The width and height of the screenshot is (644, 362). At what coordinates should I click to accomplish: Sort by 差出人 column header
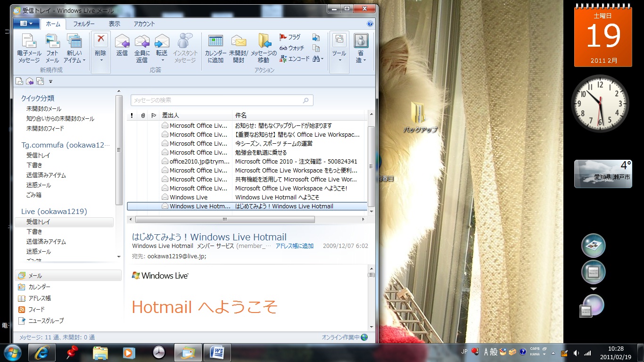(196, 115)
